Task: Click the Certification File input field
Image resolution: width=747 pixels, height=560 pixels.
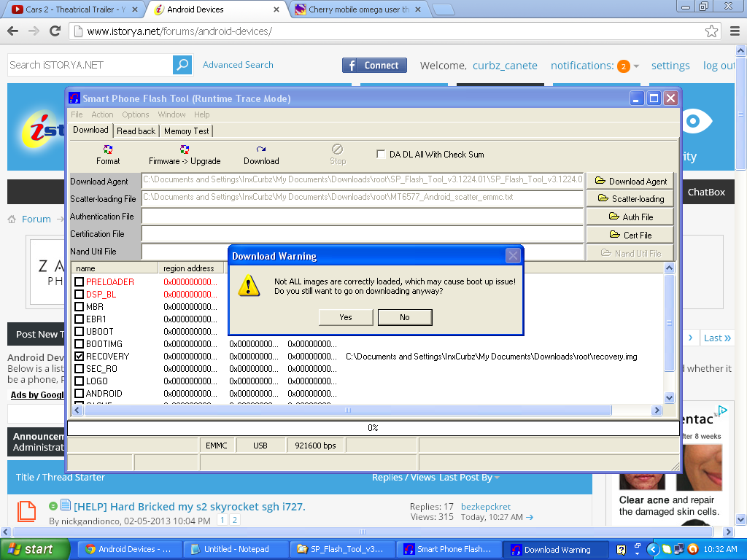Action: [363, 234]
